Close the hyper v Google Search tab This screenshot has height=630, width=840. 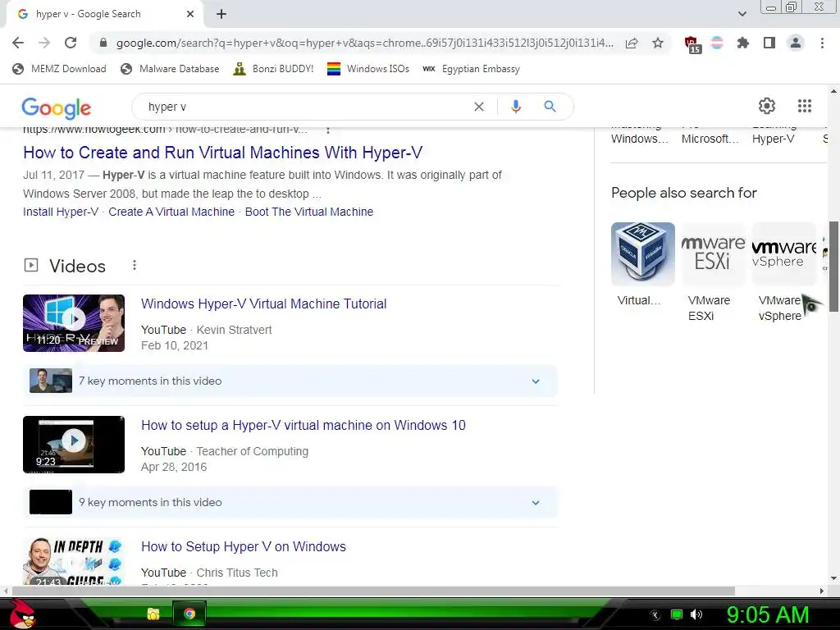[190, 15]
